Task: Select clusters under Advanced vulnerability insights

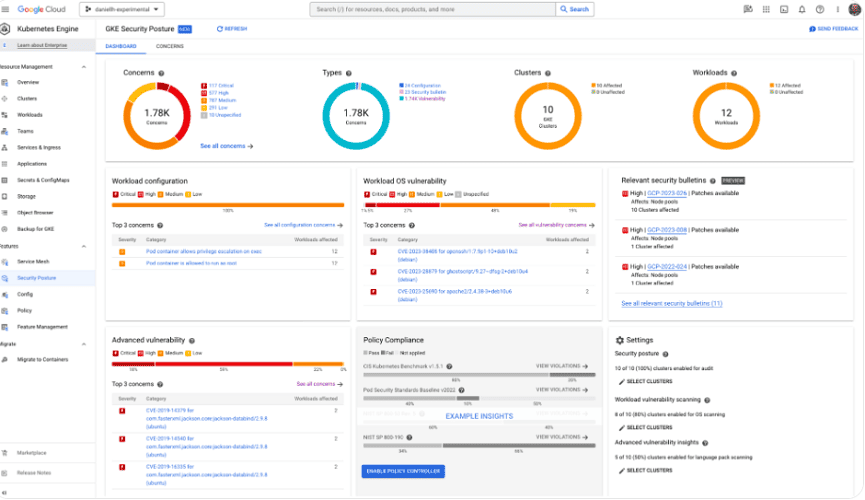Action: coord(645,471)
